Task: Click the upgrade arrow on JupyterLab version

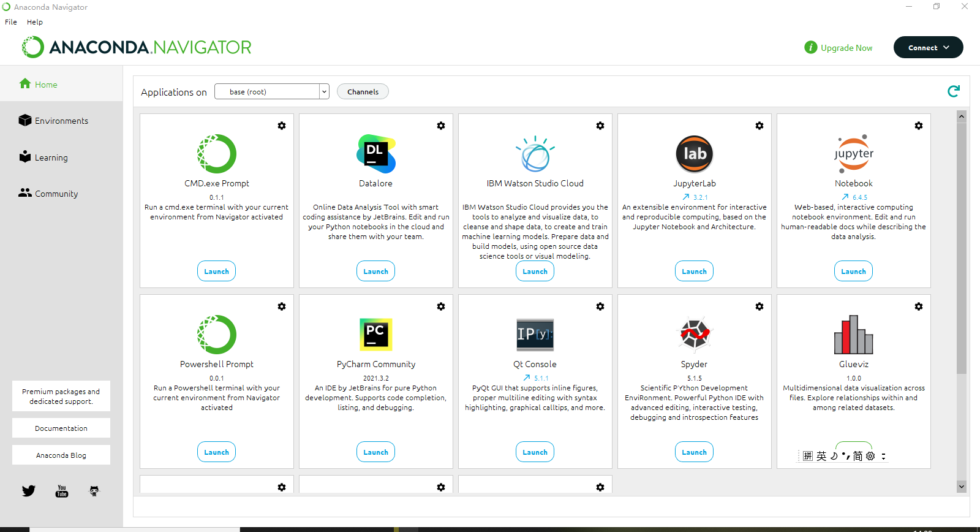Action: (686, 197)
